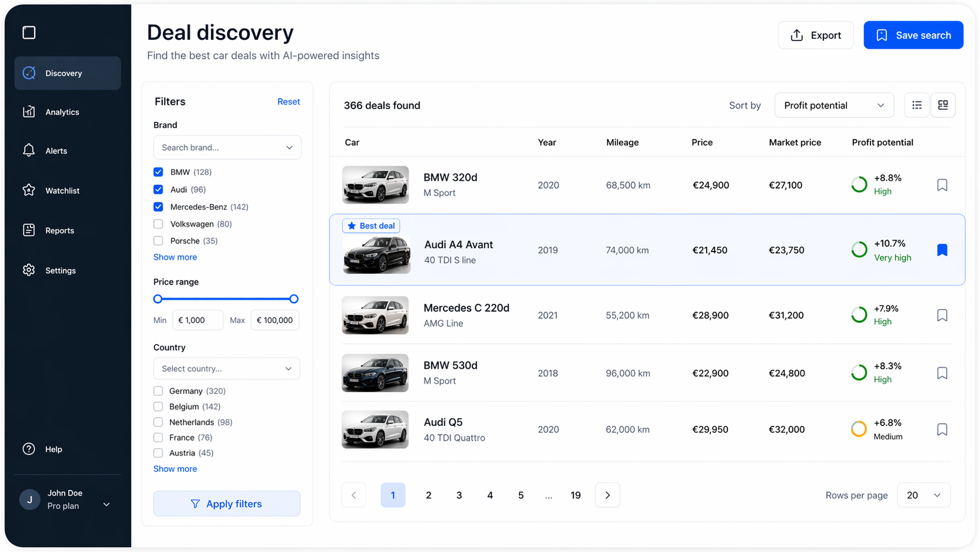Click the maximum price slider handle

[294, 299]
